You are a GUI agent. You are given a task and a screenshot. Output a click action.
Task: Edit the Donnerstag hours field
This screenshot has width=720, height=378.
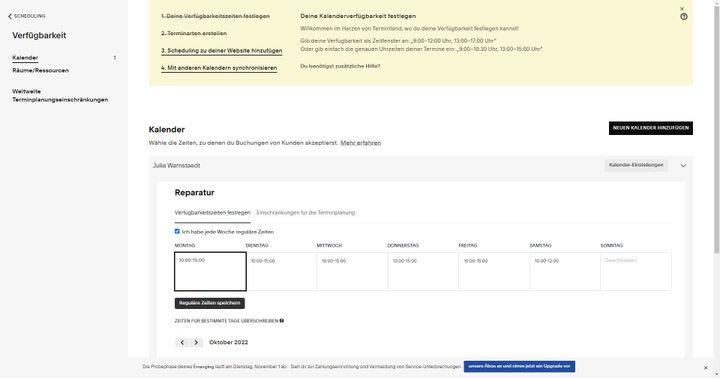click(423, 271)
